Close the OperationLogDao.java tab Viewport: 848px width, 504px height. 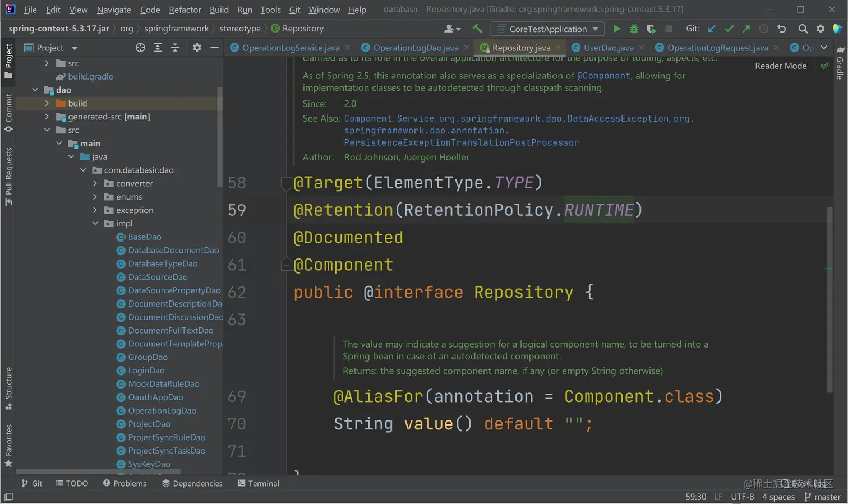tap(466, 48)
